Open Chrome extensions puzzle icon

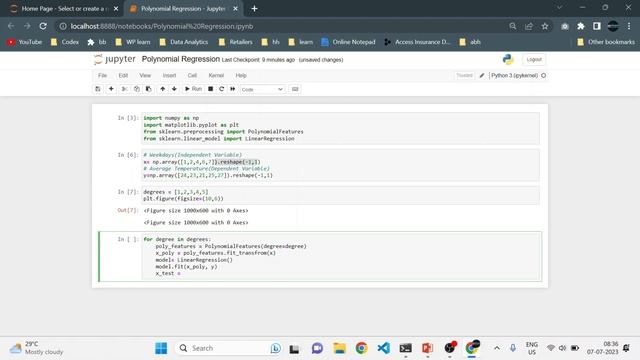click(x=581, y=26)
